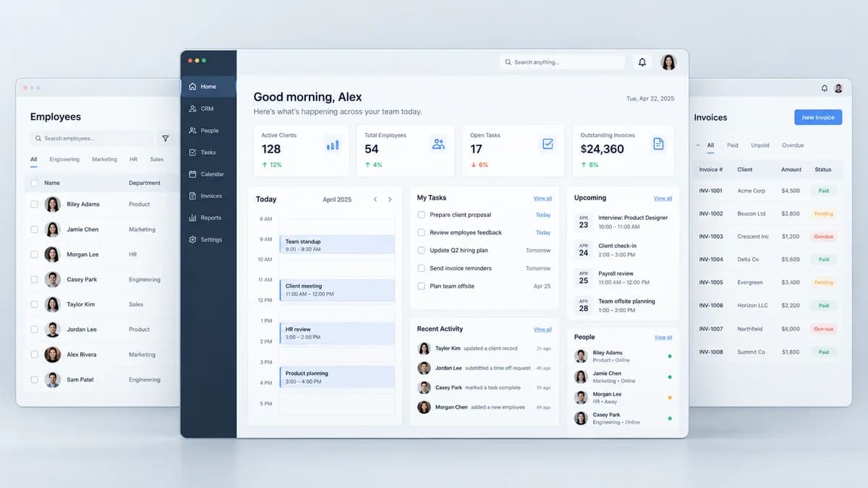Click View all in Recent Activity
Image resolution: width=868 pixels, height=488 pixels.
click(x=542, y=330)
